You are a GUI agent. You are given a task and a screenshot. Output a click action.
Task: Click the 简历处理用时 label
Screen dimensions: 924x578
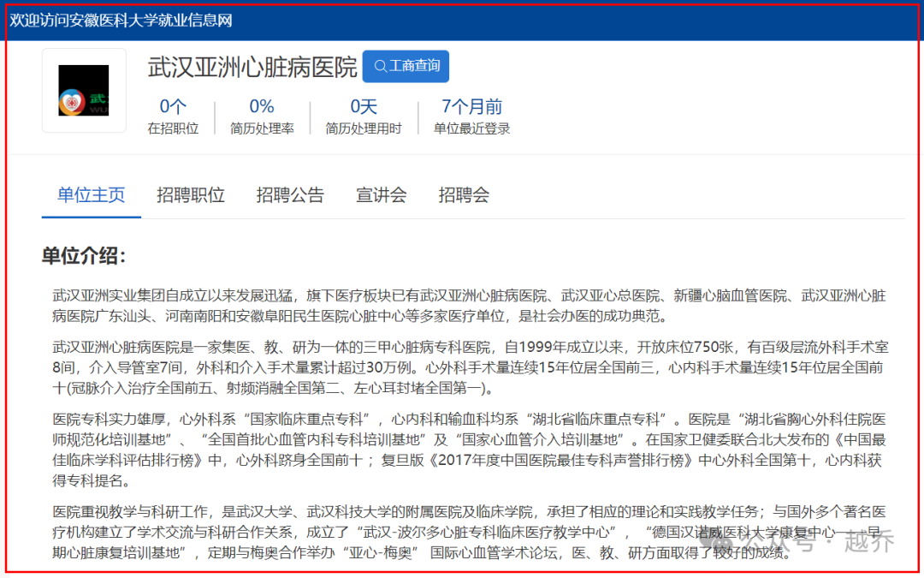[x=364, y=128]
